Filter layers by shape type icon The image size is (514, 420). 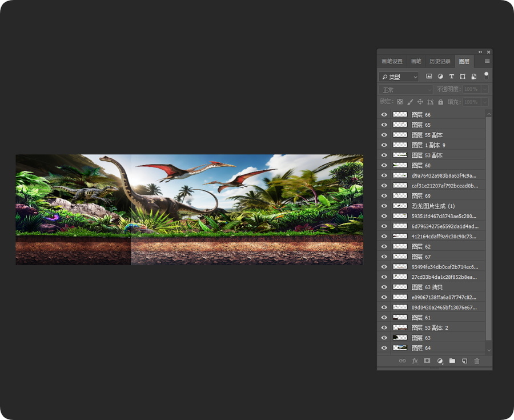click(x=463, y=77)
